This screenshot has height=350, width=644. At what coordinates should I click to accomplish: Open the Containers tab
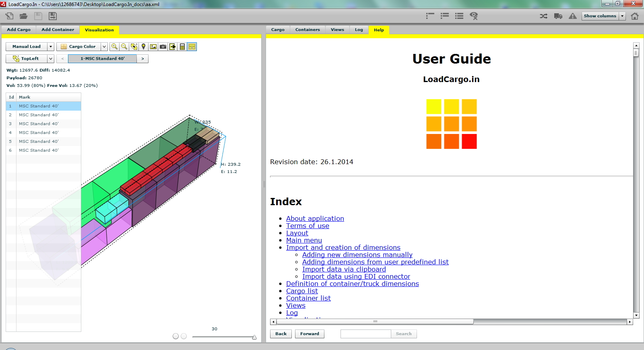click(x=308, y=30)
